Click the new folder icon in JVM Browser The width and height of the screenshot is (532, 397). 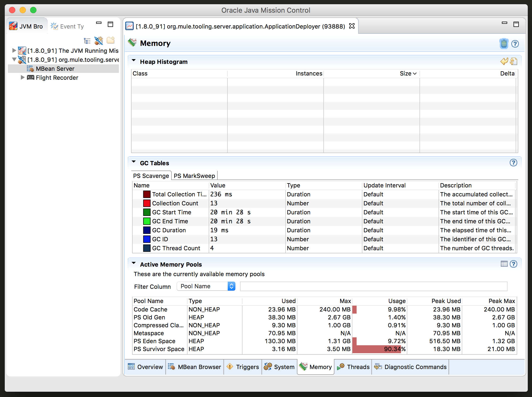tap(111, 40)
